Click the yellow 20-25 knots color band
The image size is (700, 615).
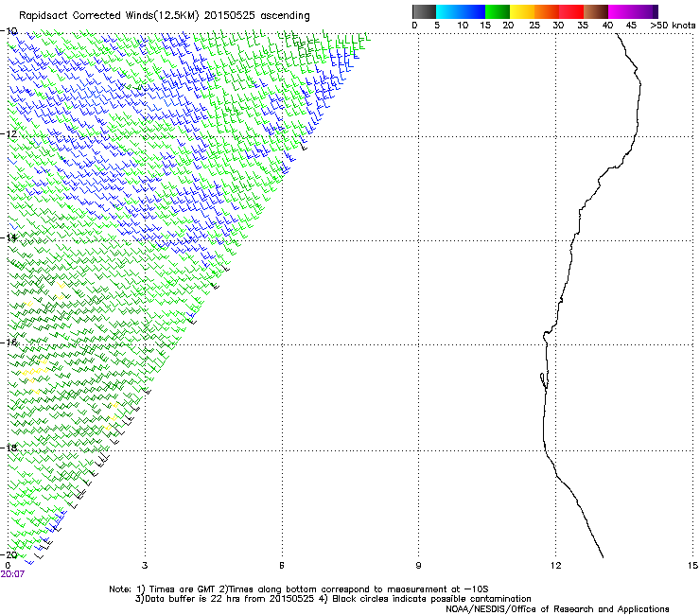point(522,11)
